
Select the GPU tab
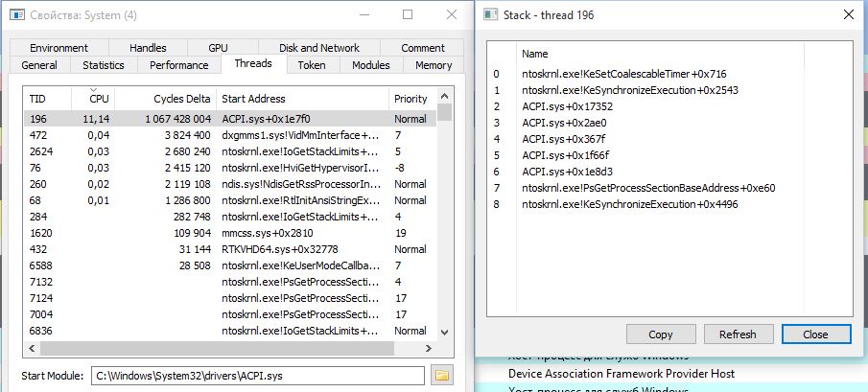(219, 48)
